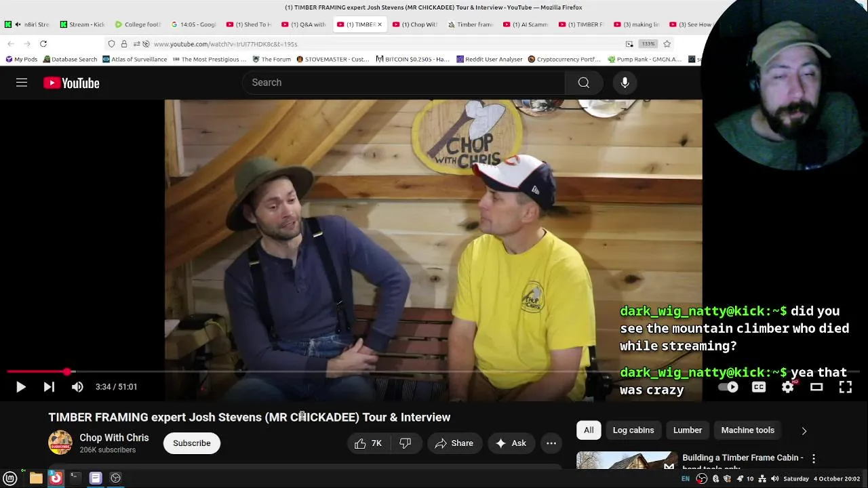The image size is (868, 488).
Task: Switch the player to theater mode
Action: click(816, 387)
